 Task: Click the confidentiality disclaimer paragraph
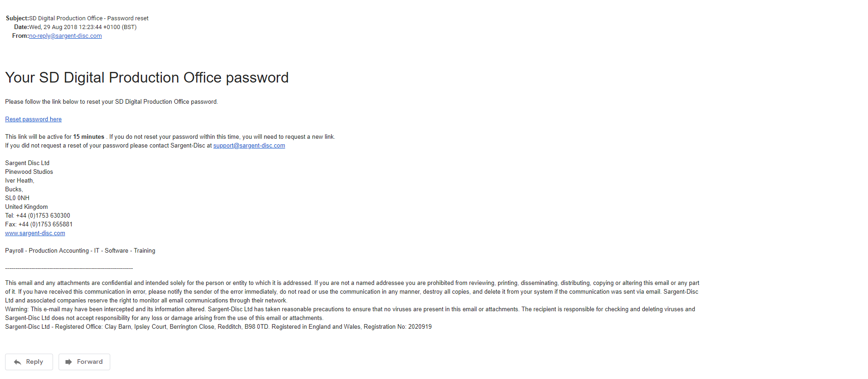click(352, 292)
